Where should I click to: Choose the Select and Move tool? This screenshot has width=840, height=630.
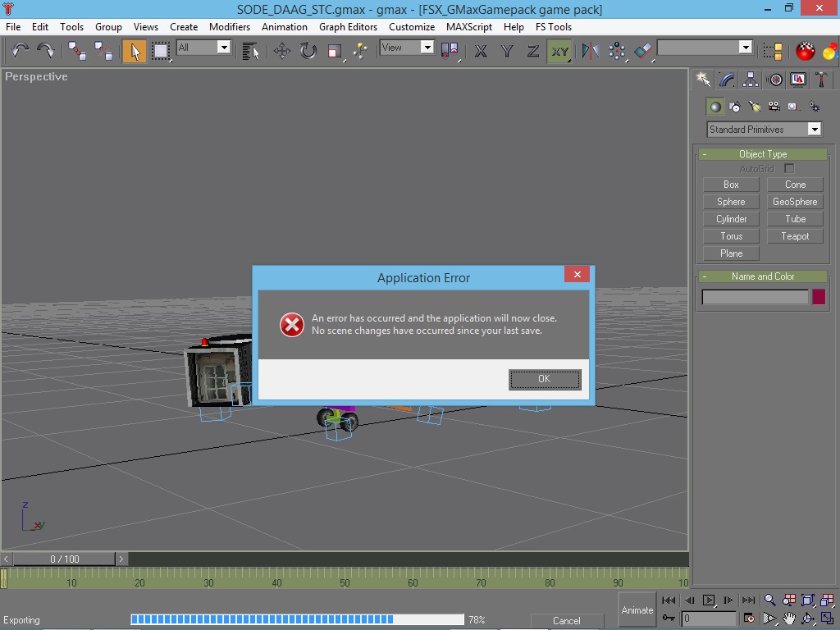[x=281, y=51]
